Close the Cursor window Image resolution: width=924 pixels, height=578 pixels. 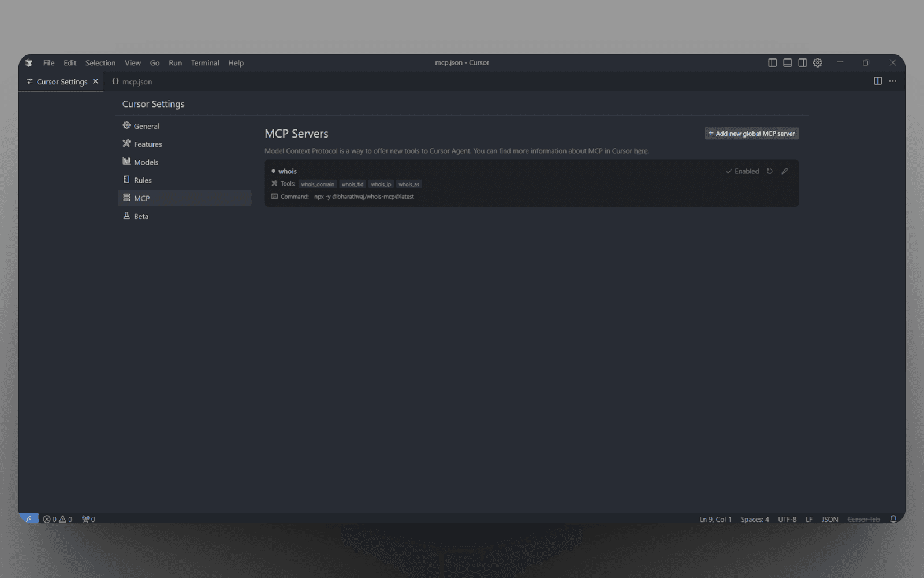[x=892, y=62]
